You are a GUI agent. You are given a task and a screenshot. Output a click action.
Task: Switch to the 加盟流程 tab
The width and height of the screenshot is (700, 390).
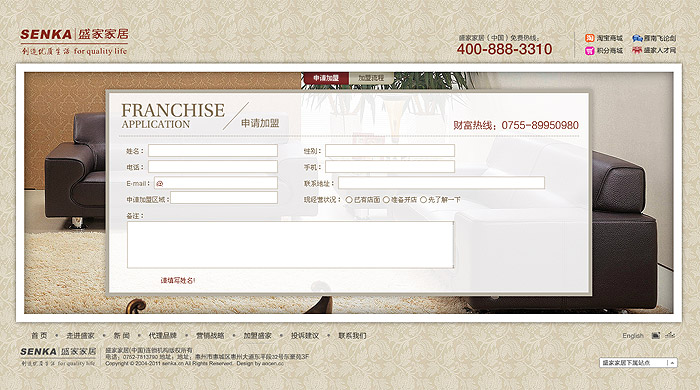coord(371,78)
